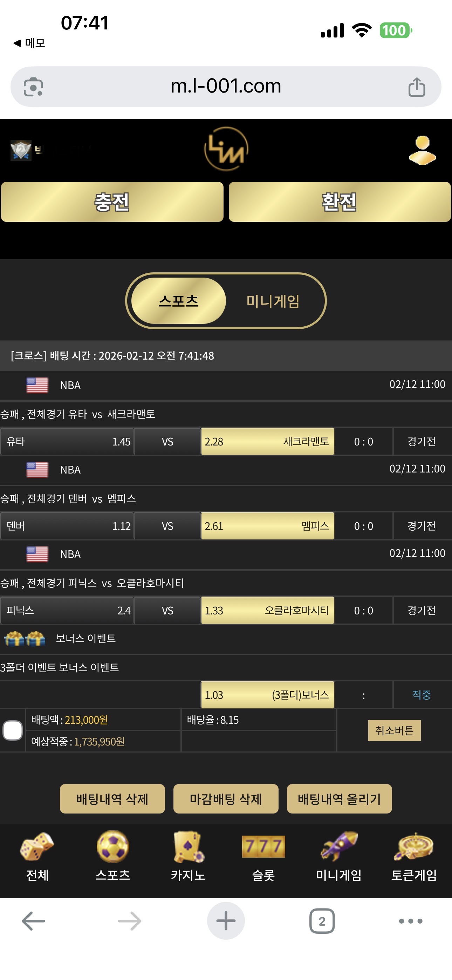
Task: Check the bet slip selection checkbox
Action: coord(13,730)
